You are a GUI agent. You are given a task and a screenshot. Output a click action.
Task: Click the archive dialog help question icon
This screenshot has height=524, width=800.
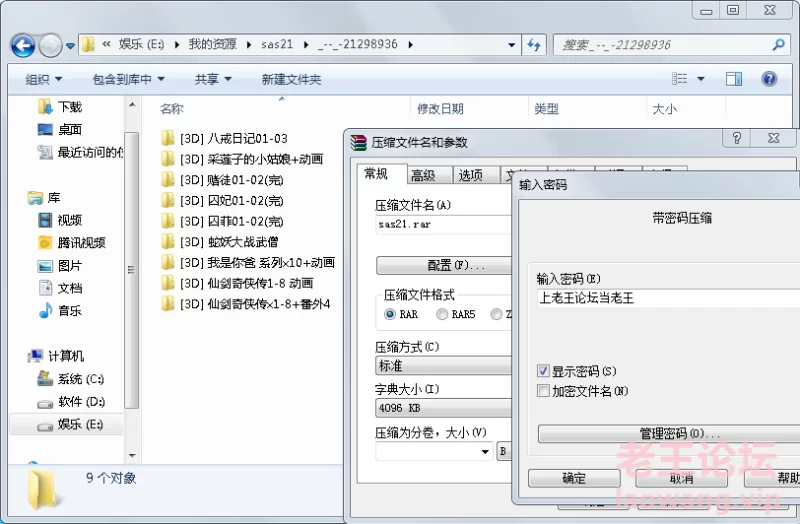point(737,138)
